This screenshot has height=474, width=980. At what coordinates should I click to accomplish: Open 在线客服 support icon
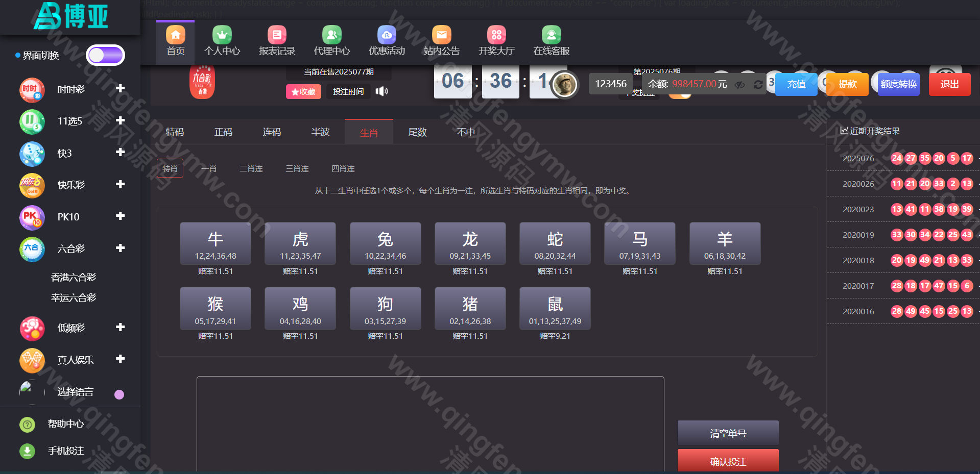(551, 35)
